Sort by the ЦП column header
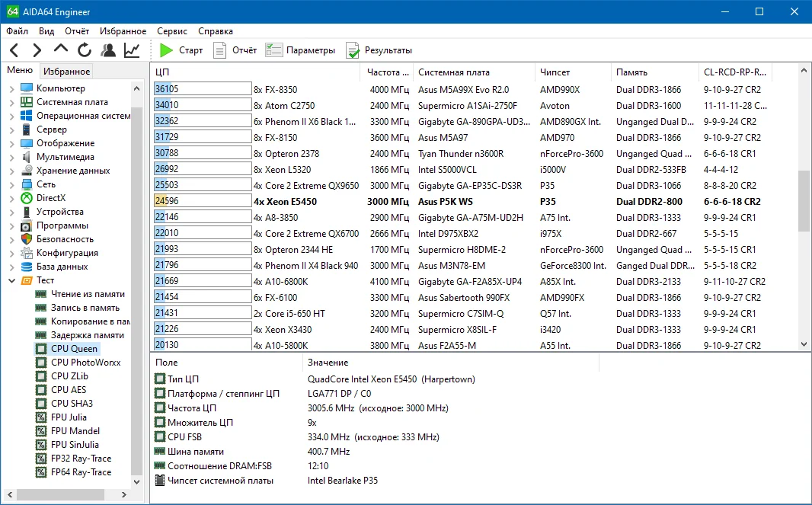Viewport: 812px width, 505px height. [256, 72]
